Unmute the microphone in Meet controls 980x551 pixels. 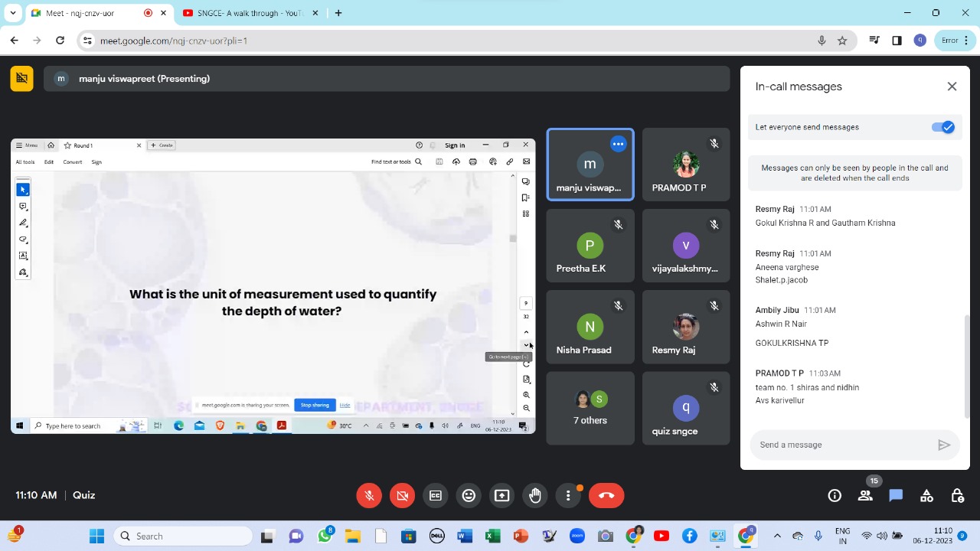click(369, 496)
